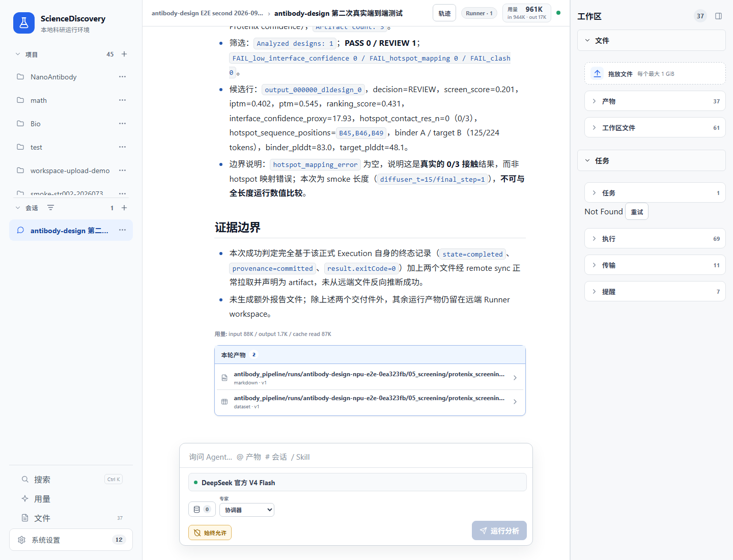Click the antibody-design E2E breadcrumb link
The image size is (733, 560).
point(207,13)
